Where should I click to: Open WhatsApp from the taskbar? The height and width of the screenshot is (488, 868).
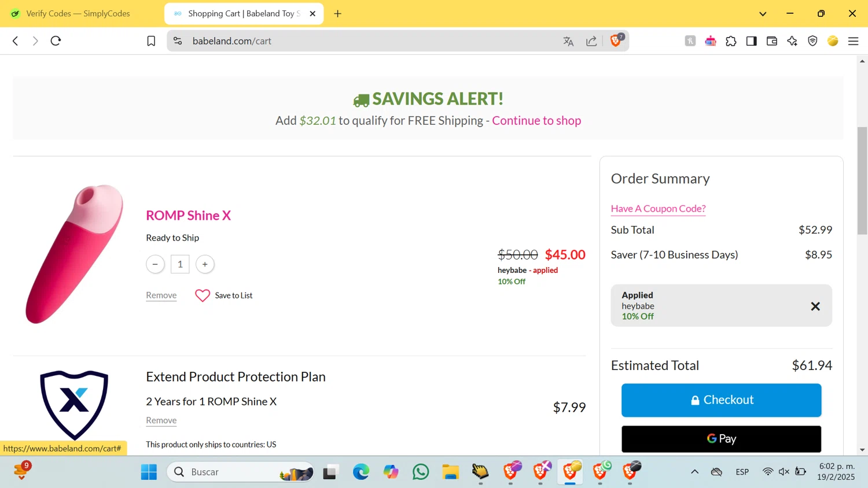point(421,472)
